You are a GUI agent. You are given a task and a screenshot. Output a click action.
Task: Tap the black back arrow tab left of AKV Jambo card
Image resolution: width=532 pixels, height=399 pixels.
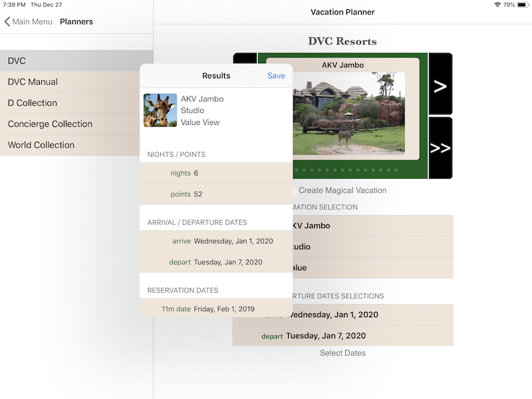[245, 59]
